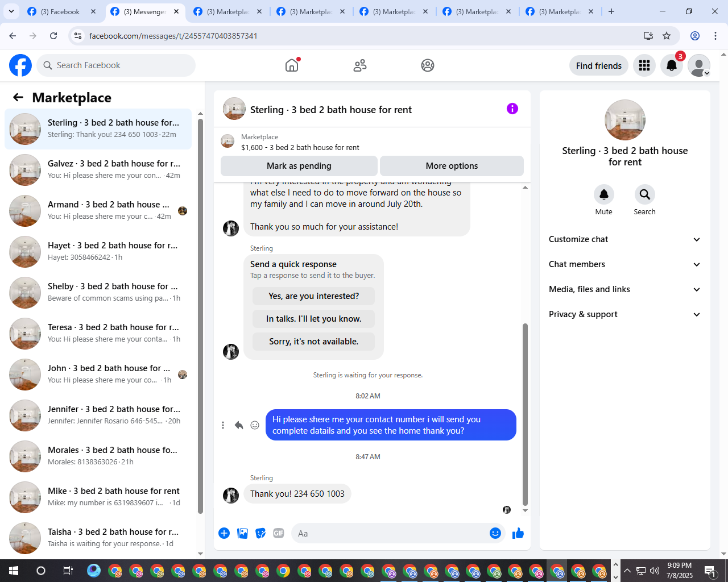Viewport: 728px width, 582px height.
Task: Choose a sticker icon
Action: [260, 533]
